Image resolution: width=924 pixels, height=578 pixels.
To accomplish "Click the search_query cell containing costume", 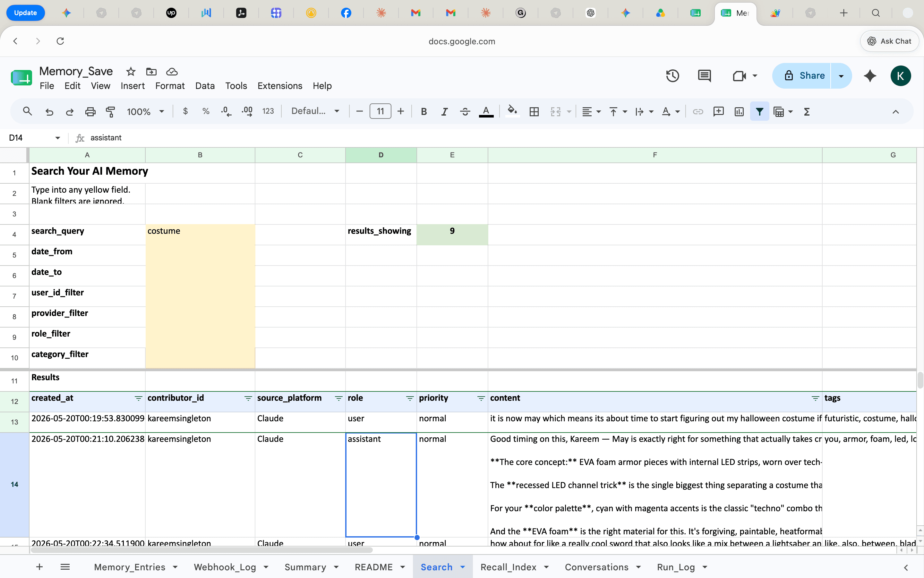I will tap(200, 234).
